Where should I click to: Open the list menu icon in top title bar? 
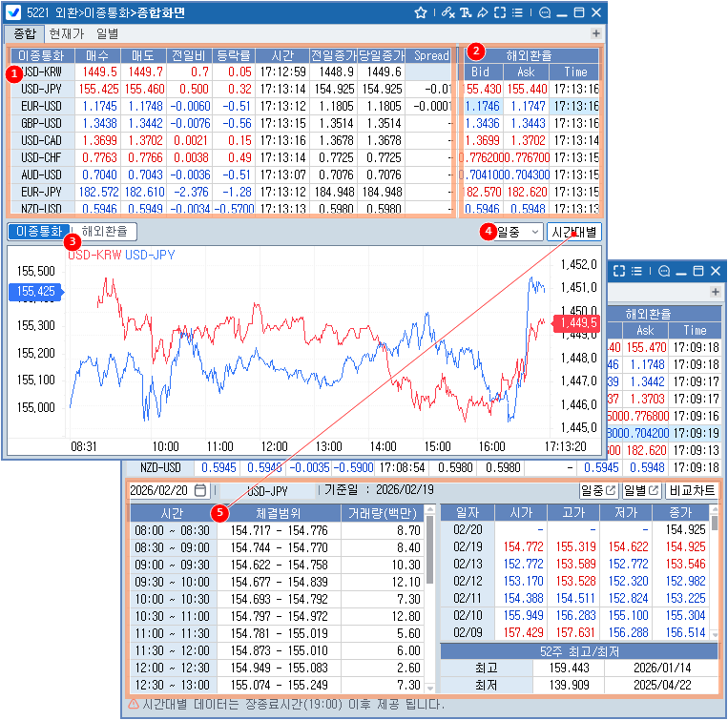pos(516,12)
